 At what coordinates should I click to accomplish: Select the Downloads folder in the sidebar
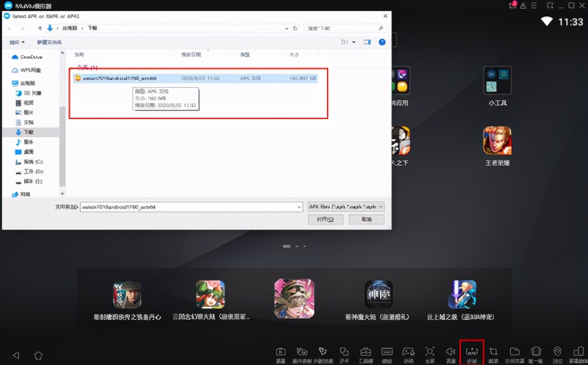pyautogui.click(x=24, y=132)
